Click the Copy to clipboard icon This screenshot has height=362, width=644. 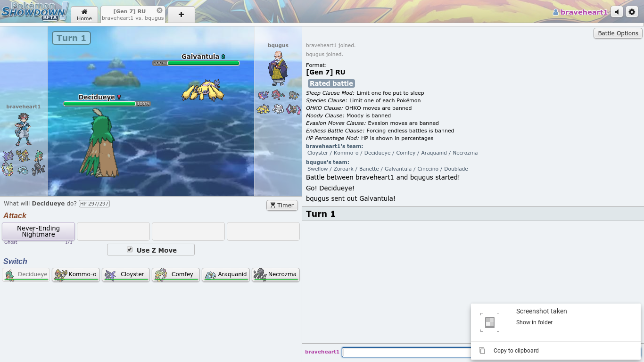482,351
